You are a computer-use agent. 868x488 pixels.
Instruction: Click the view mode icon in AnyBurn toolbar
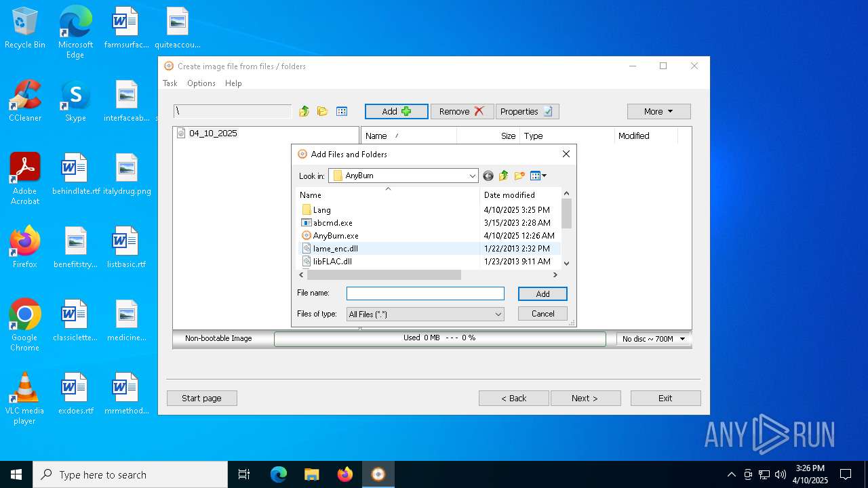(342, 111)
